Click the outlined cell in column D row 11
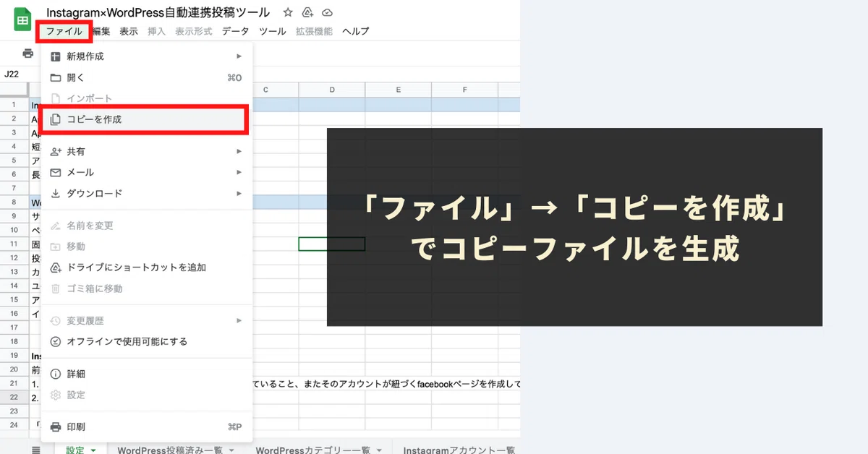Screen dimensions: 868x454 click(332, 244)
